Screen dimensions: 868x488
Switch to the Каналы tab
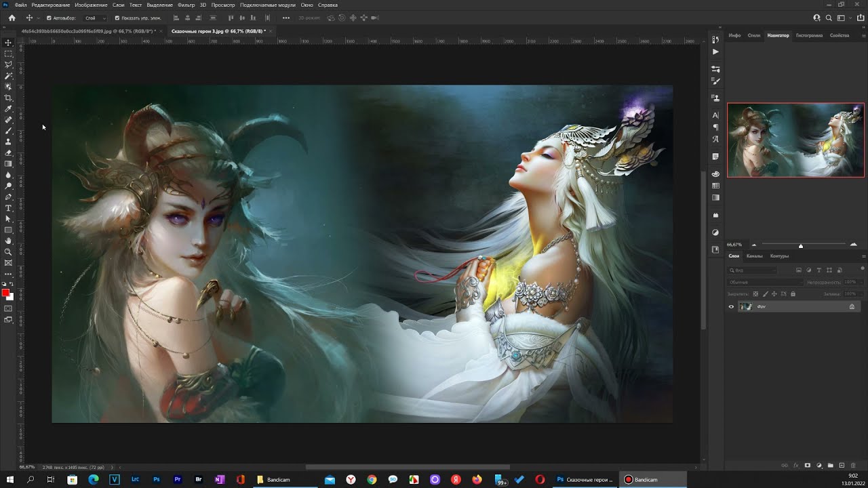[x=754, y=256]
